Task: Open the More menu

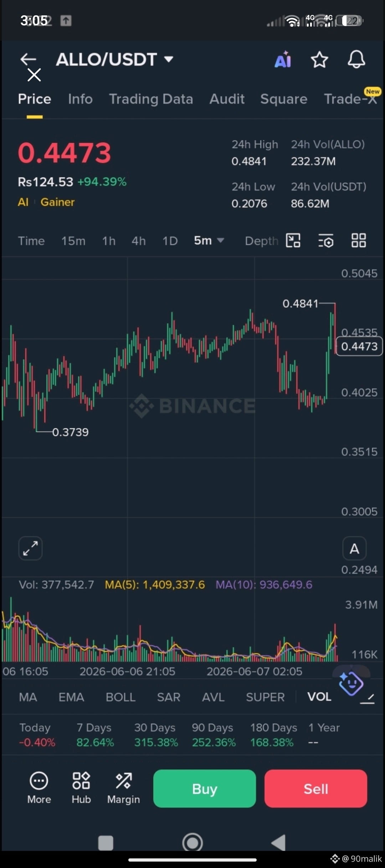Action: [39, 788]
